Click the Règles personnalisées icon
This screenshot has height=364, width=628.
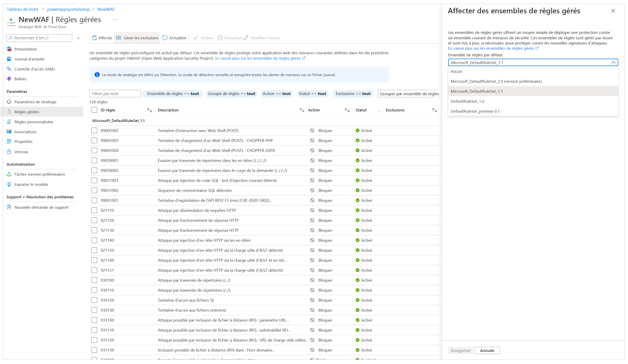(9, 122)
